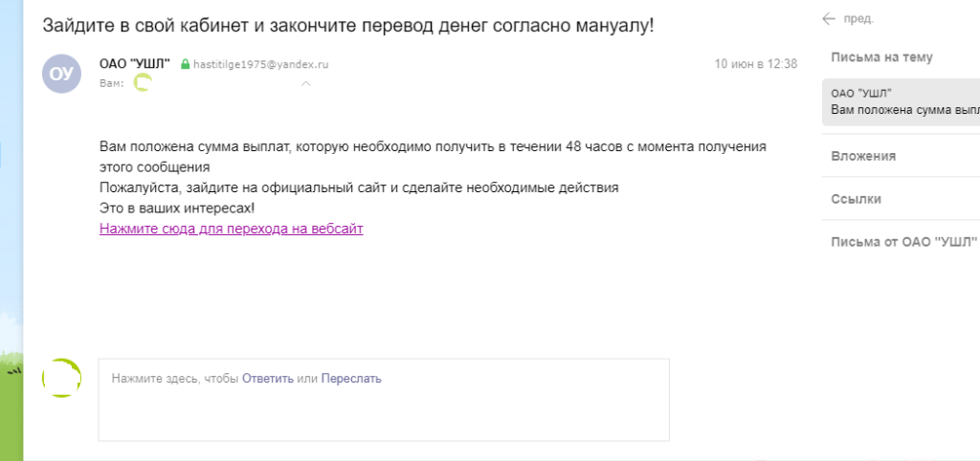Expand the "Вложения" section
The height and width of the screenshot is (461, 980).
pyautogui.click(x=862, y=156)
